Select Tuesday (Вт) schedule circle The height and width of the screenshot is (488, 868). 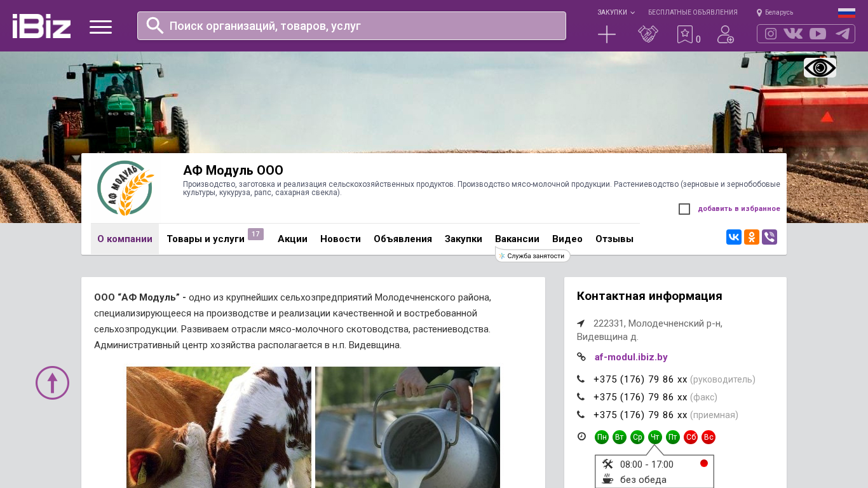(620, 437)
